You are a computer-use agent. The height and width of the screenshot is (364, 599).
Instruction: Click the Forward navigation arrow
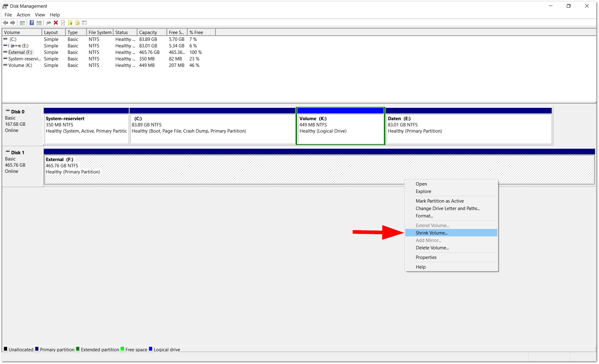point(13,23)
